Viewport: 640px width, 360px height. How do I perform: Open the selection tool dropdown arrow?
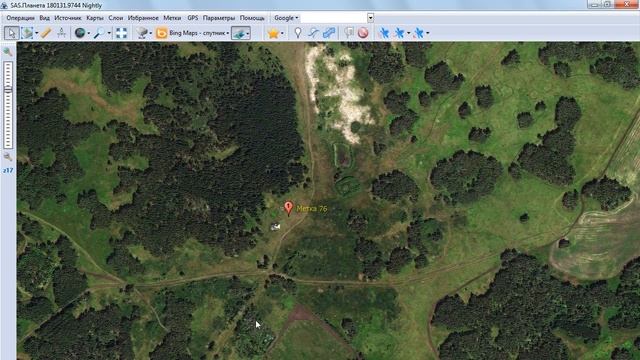point(37,33)
